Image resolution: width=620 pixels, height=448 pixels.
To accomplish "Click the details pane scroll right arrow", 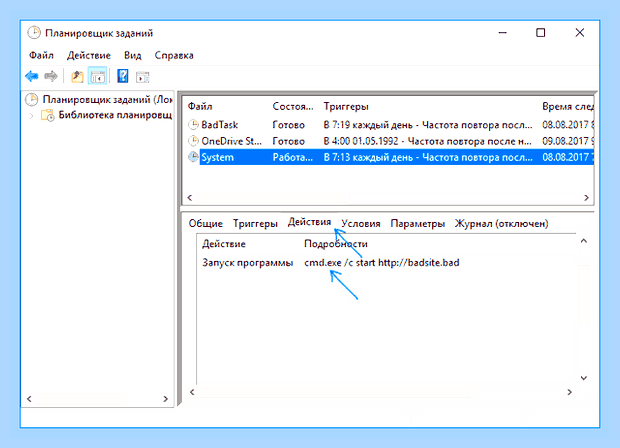I will [x=569, y=392].
